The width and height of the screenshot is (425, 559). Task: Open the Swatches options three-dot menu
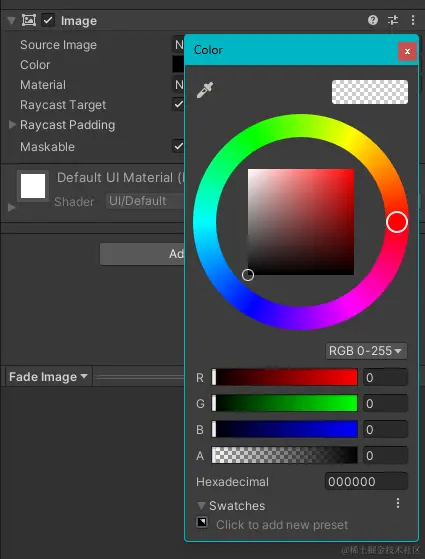pos(398,503)
